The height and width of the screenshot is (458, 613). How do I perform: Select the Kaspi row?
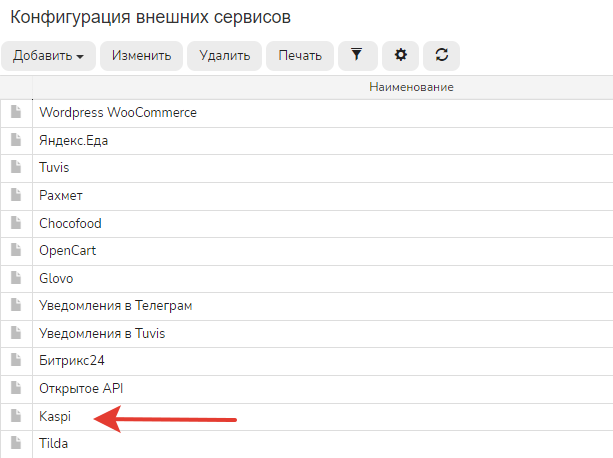tap(306, 417)
